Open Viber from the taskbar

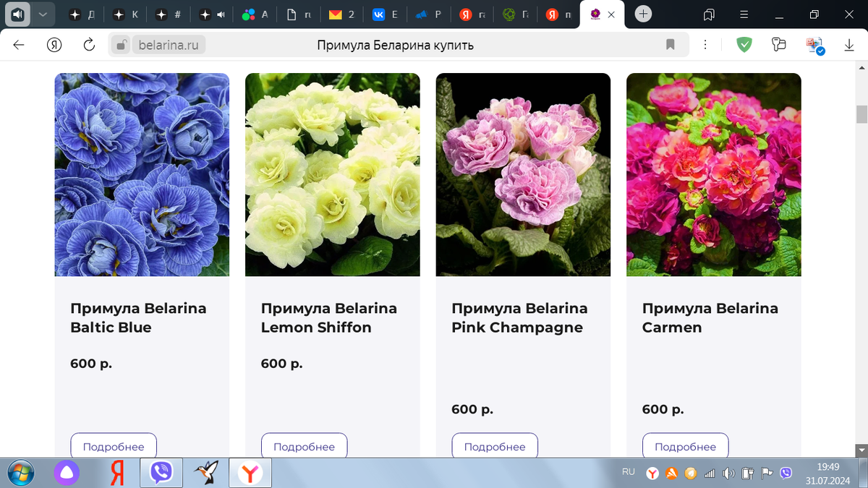click(161, 474)
